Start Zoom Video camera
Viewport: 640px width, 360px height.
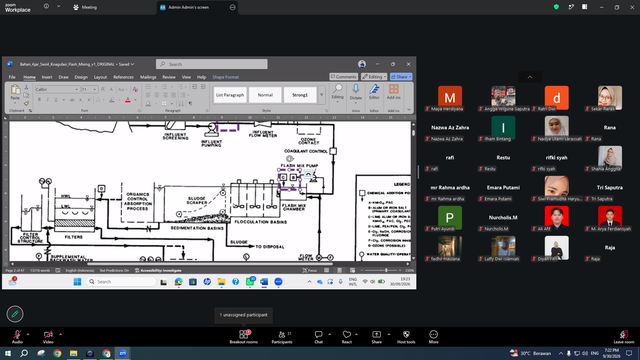point(48,336)
